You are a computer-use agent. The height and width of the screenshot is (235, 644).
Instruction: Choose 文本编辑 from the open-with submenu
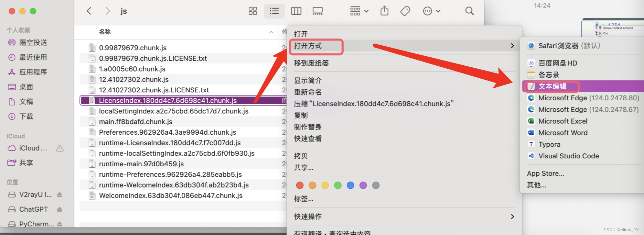(x=552, y=86)
